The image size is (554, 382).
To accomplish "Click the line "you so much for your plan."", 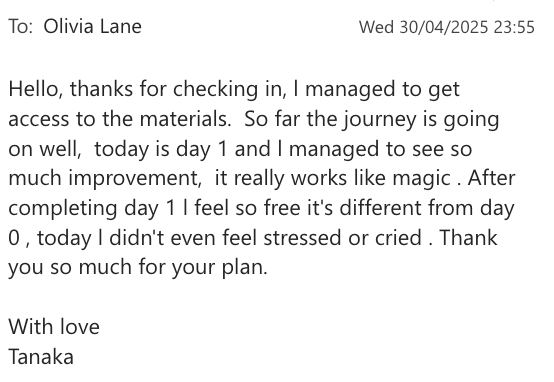I will pos(138,268).
